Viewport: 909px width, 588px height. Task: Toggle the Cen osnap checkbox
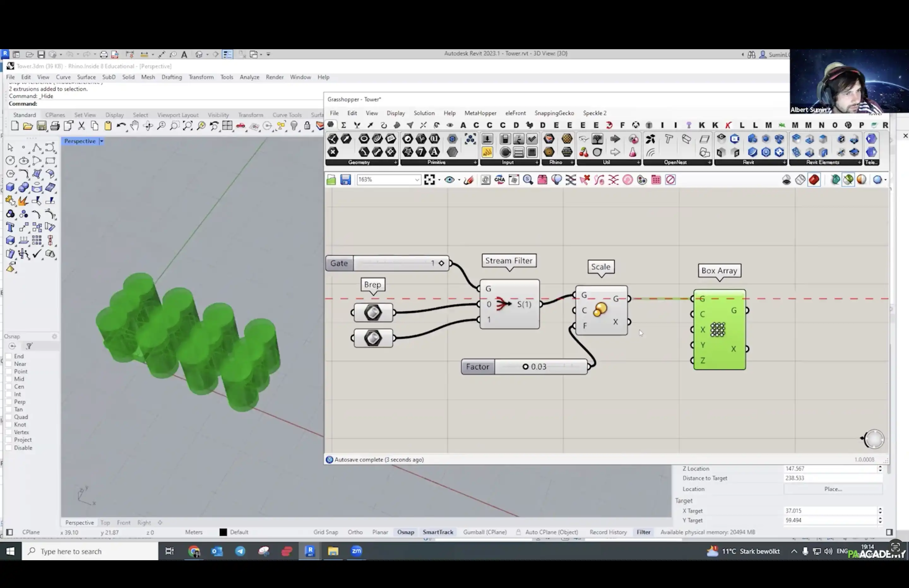click(9, 387)
